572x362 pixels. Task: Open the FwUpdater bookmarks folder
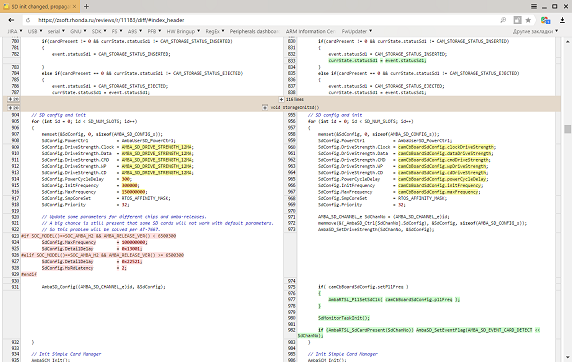click(x=357, y=31)
